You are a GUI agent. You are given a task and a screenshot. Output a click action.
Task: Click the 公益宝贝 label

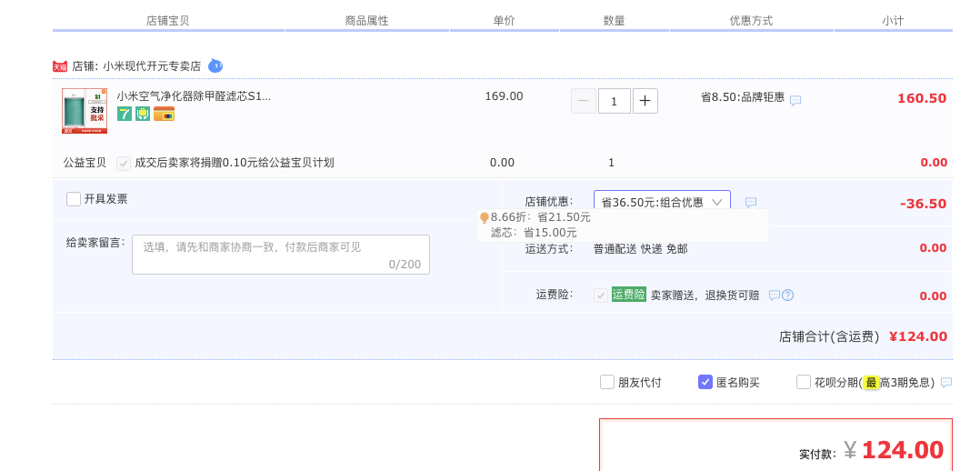85,163
